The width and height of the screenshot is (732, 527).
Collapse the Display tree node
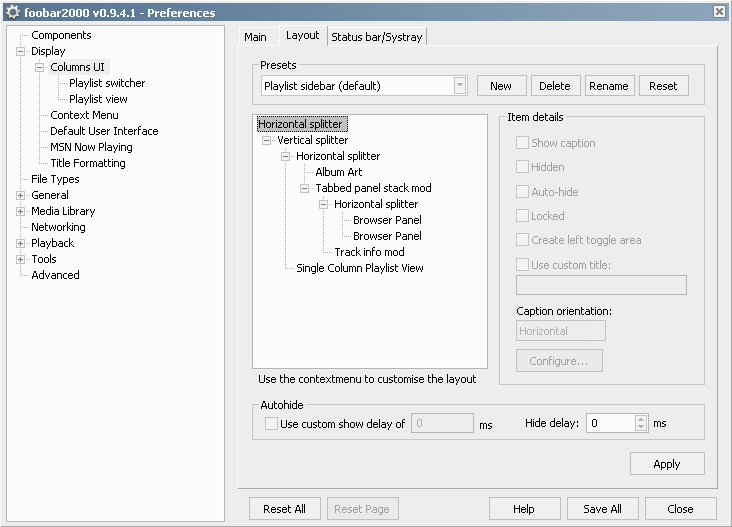[x=21, y=51]
